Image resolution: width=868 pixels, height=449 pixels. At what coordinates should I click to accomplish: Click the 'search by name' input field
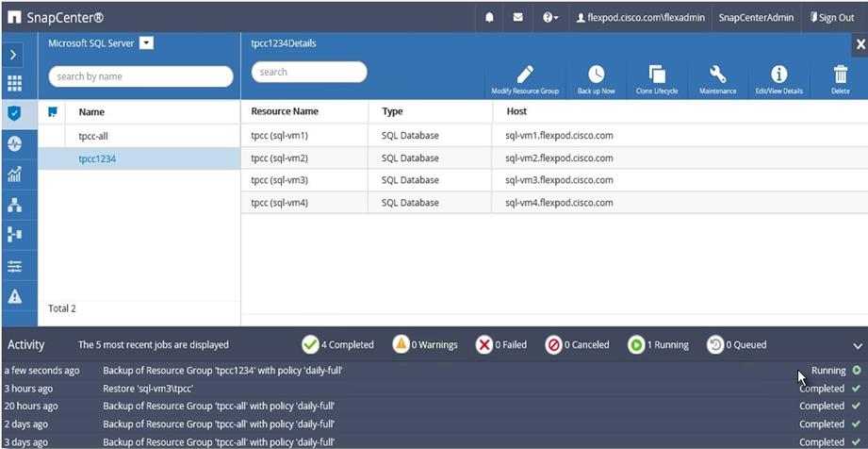click(140, 76)
